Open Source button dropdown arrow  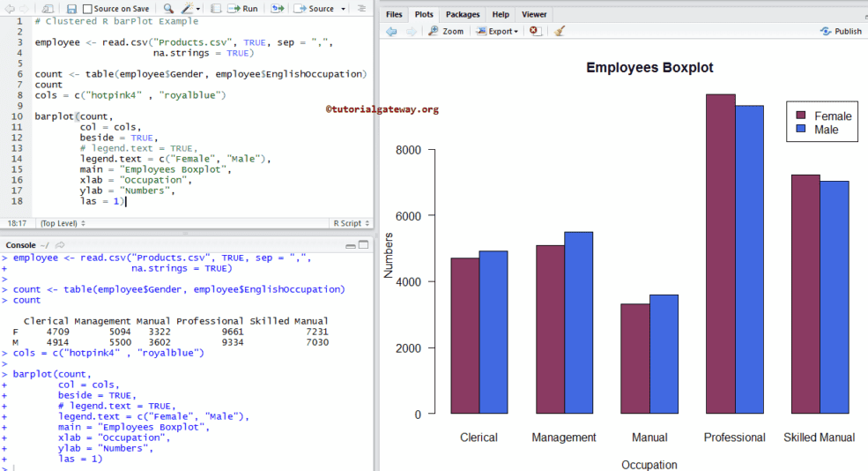tap(343, 9)
